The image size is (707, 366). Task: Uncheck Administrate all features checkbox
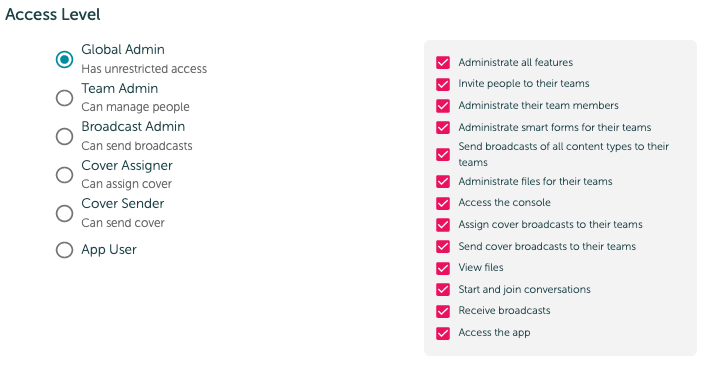(x=443, y=62)
